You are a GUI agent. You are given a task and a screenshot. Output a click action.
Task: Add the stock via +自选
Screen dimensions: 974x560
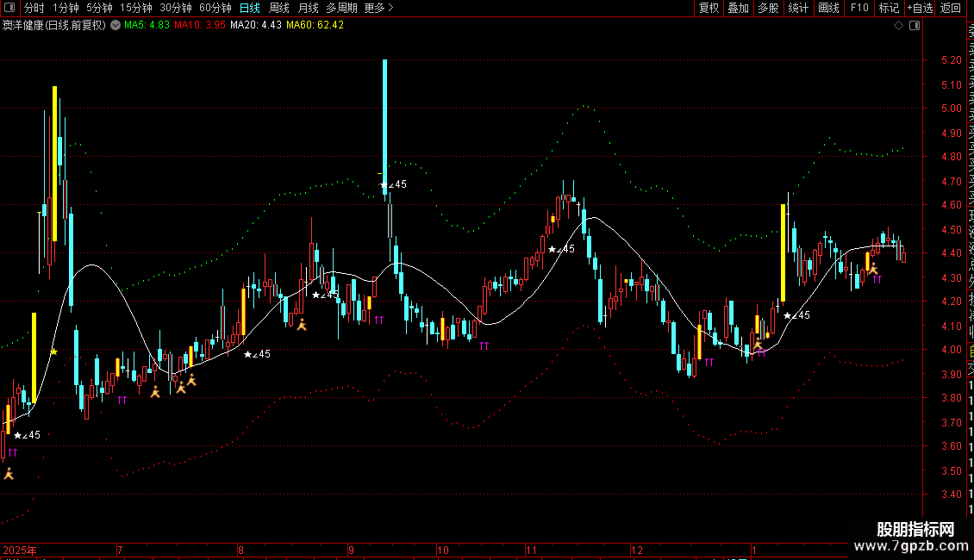click(x=921, y=8)
